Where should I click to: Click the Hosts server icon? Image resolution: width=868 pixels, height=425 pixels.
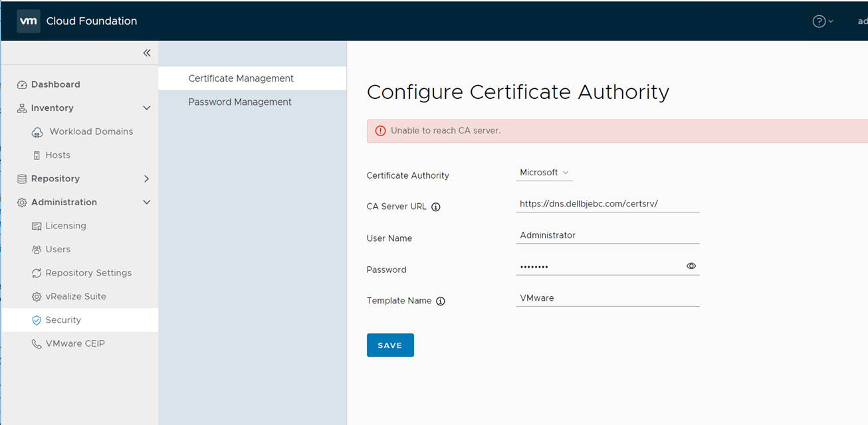tap(37, 155)
